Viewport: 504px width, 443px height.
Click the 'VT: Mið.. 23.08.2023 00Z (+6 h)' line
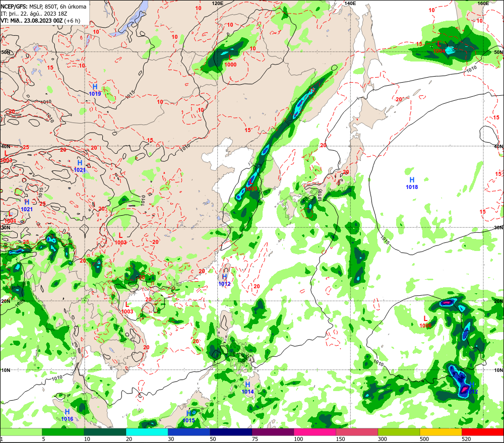point(40,21)
